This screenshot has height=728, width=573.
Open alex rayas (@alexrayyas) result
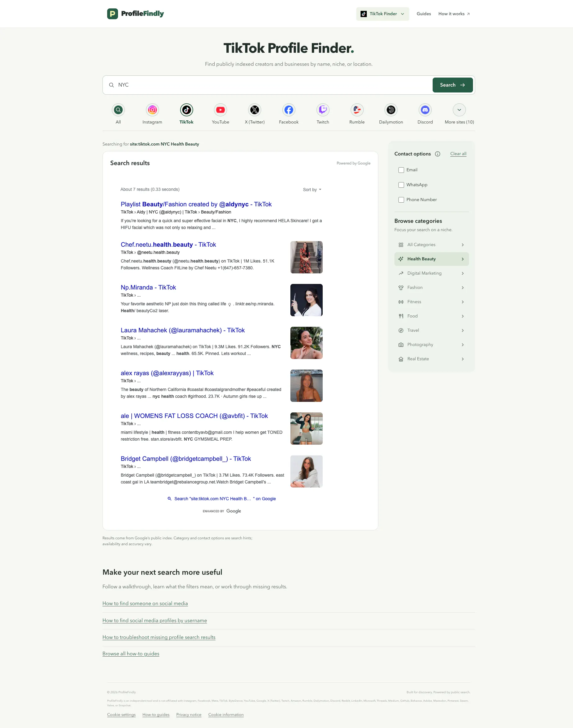pos(167,373)
